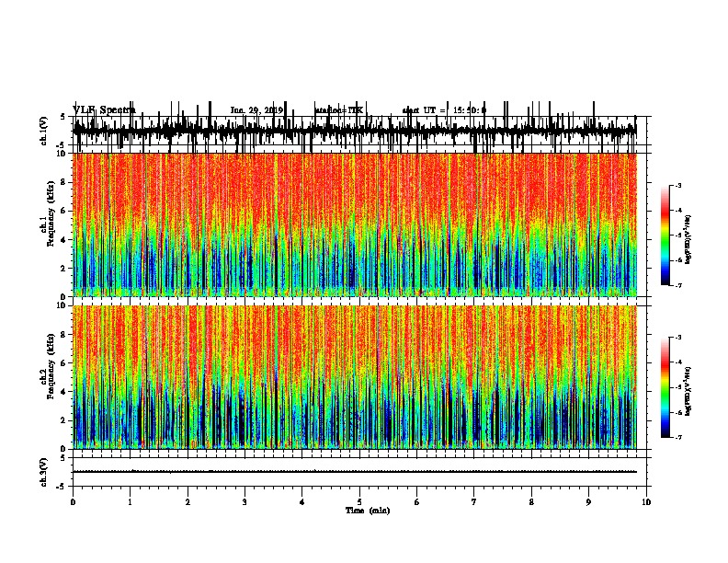728x563 pixels.
Task: Click the ch.2 spectrogram color bar
Action: tap(665, 387)
